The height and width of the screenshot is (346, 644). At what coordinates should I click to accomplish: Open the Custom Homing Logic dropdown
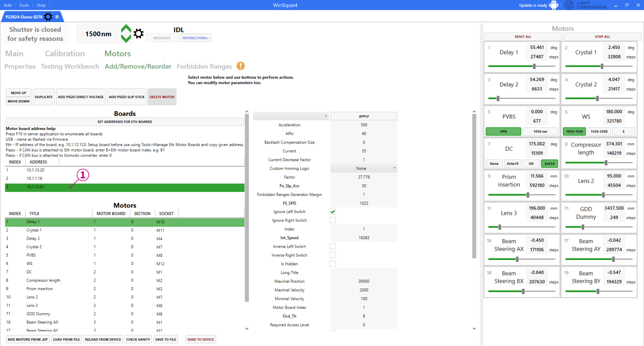coord(363,168)
